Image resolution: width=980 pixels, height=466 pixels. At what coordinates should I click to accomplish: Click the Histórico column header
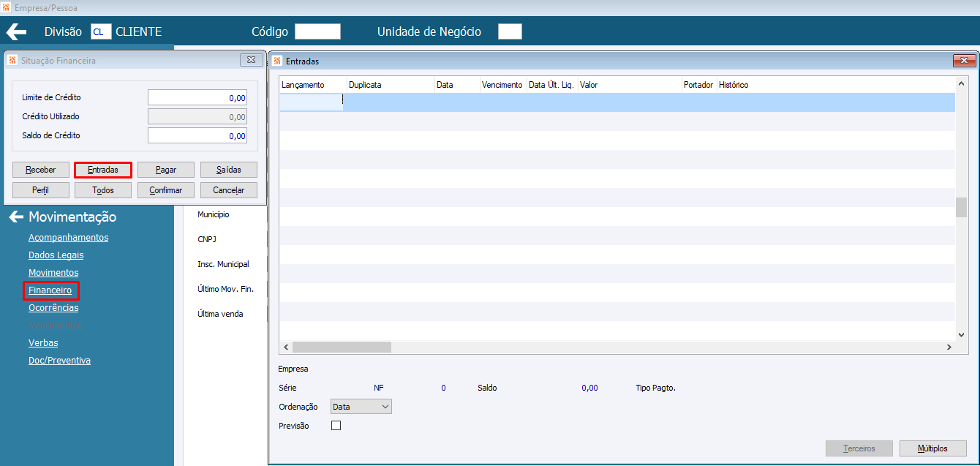[x=836, y=85]
